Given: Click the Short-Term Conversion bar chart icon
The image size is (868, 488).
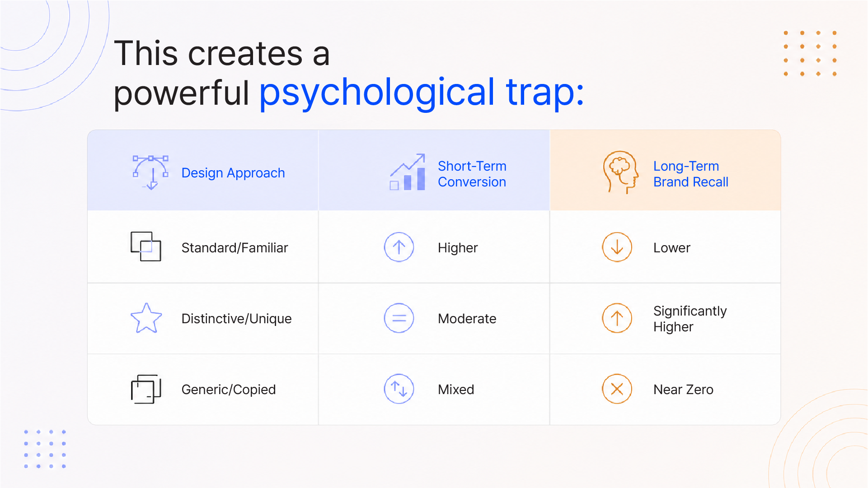Looking at the screenshot, I should pos(408,172).
